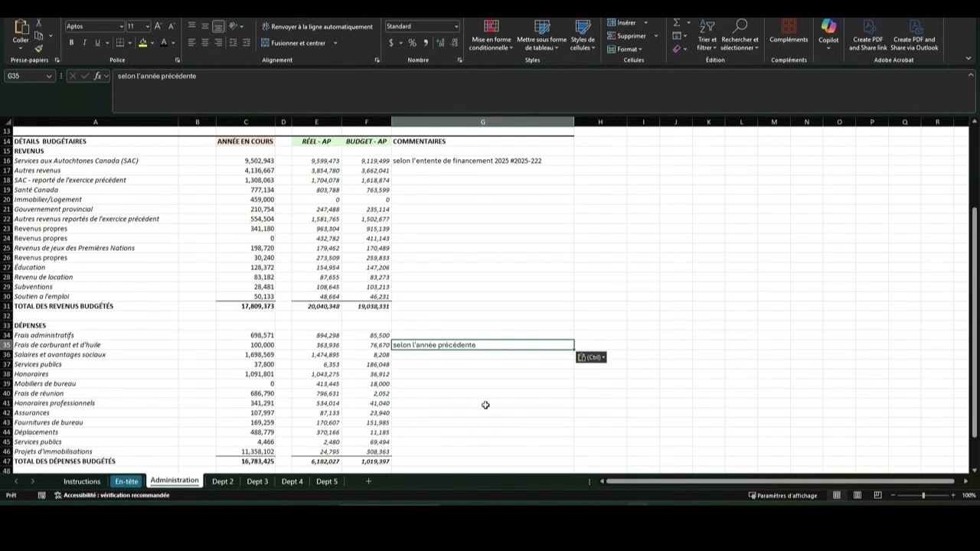
Task: Open the Fusionner et centrer dropdown arrow
Action: pyautogui.click(x=335, y=43)
